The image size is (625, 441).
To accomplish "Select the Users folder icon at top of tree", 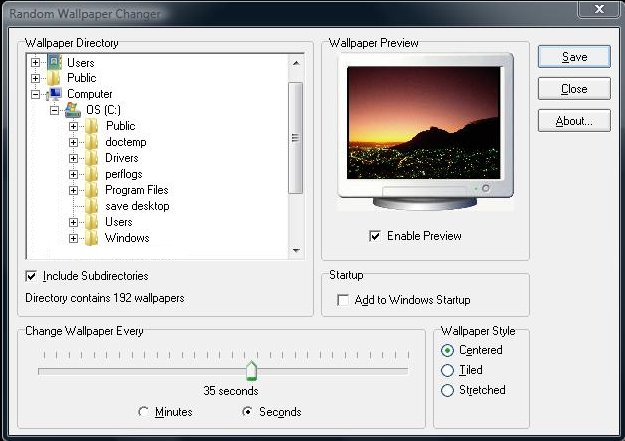I will pos(55,63).
